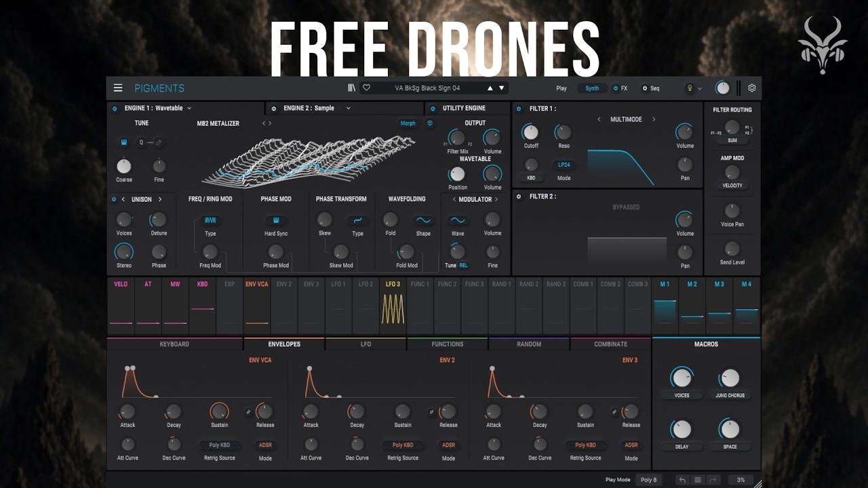Screen dimensions: 868x488
Task: Click ENV 2 release link icon
Action: click(x=431, y=411)
